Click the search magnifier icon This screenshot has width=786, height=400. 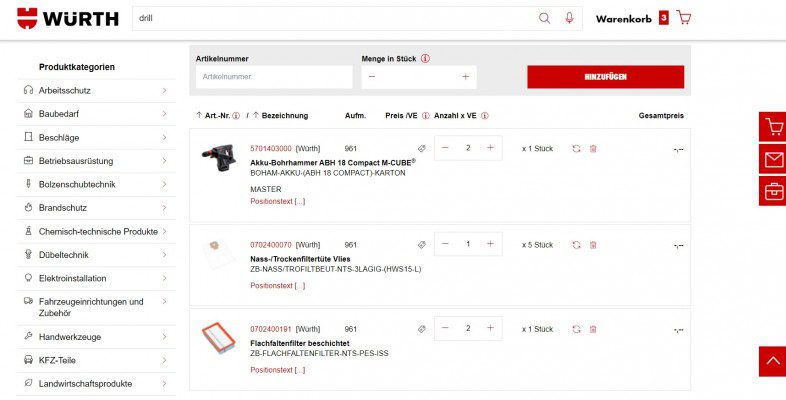click(x=544, y=19)
